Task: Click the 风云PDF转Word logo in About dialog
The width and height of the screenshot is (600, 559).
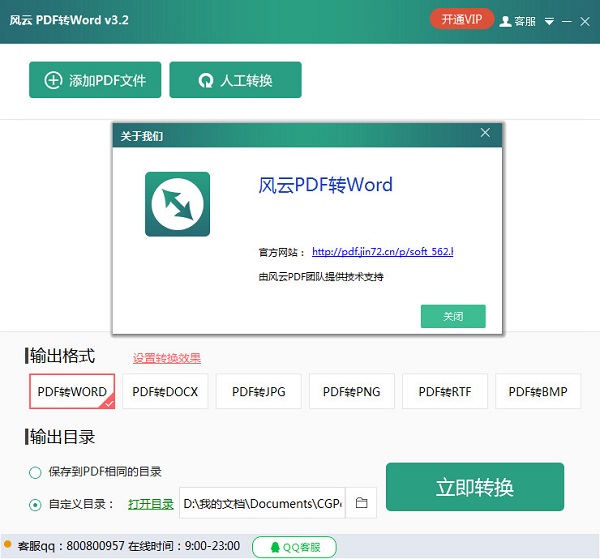Action: (x=177, y=204)
